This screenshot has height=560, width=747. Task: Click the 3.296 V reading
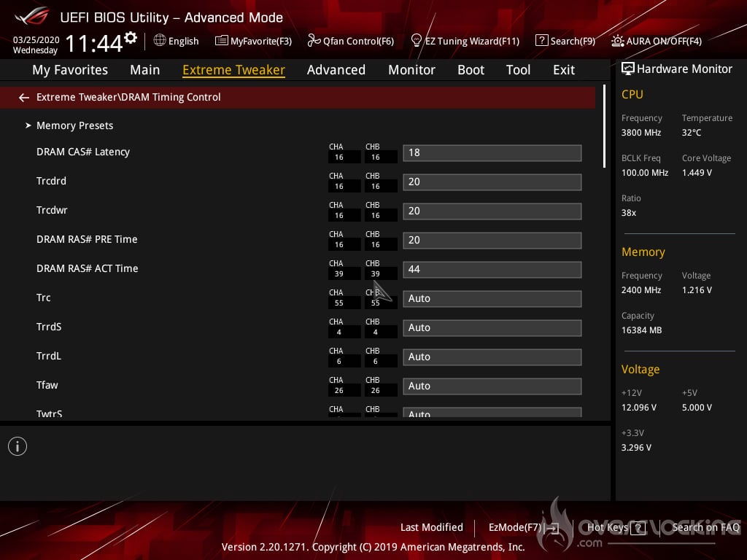[636, 448]
